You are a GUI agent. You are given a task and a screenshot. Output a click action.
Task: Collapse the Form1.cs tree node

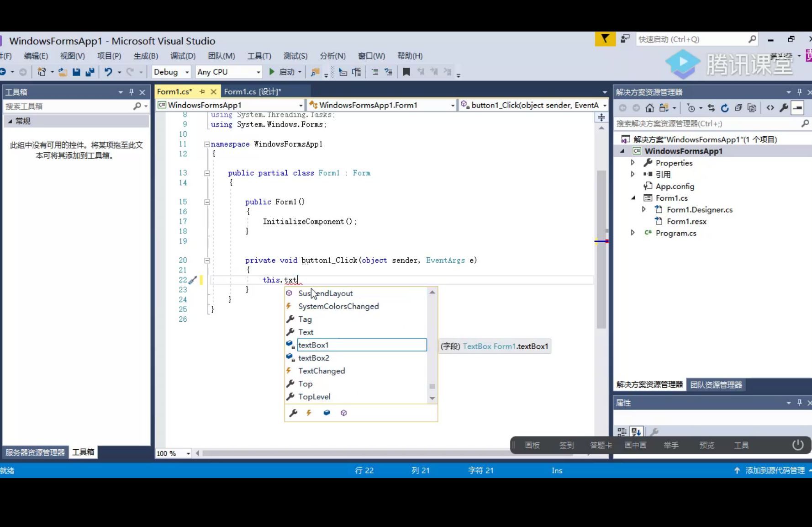(633, 198)
